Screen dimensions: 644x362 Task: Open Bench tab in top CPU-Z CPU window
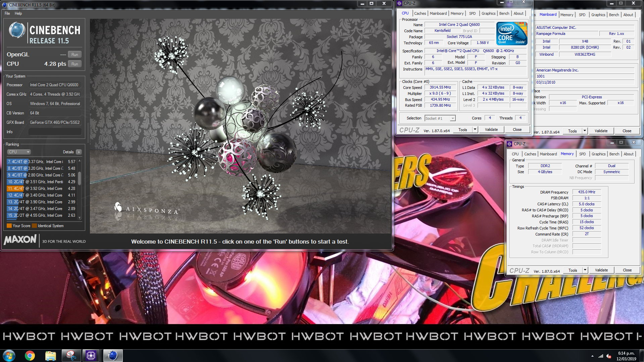point(504,13)
